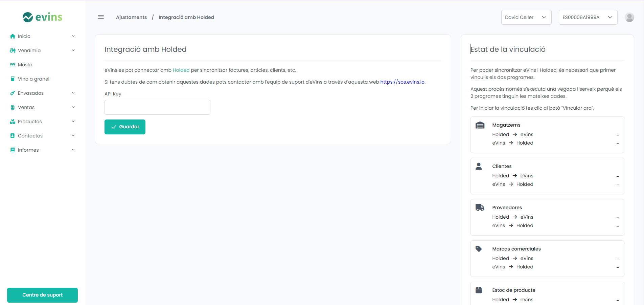
Task: Click Magatzems 'eVins → Holded' row
Action: pos(556,143)
